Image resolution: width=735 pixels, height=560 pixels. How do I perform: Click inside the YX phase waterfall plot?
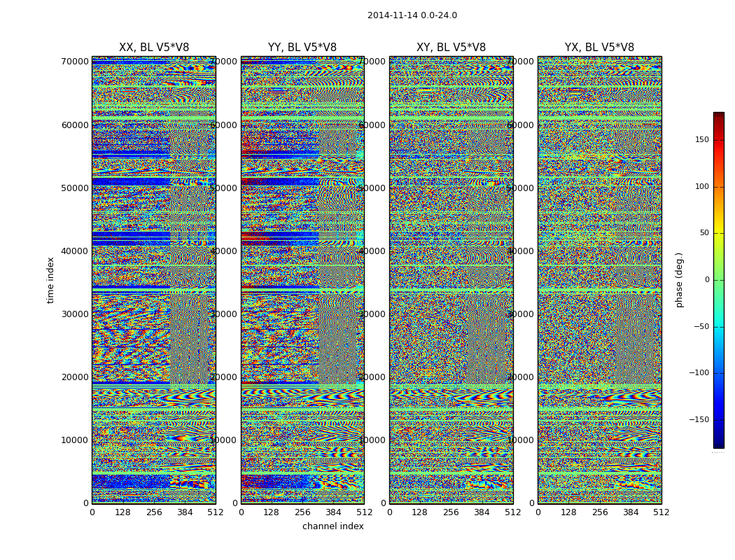(599, 280)
